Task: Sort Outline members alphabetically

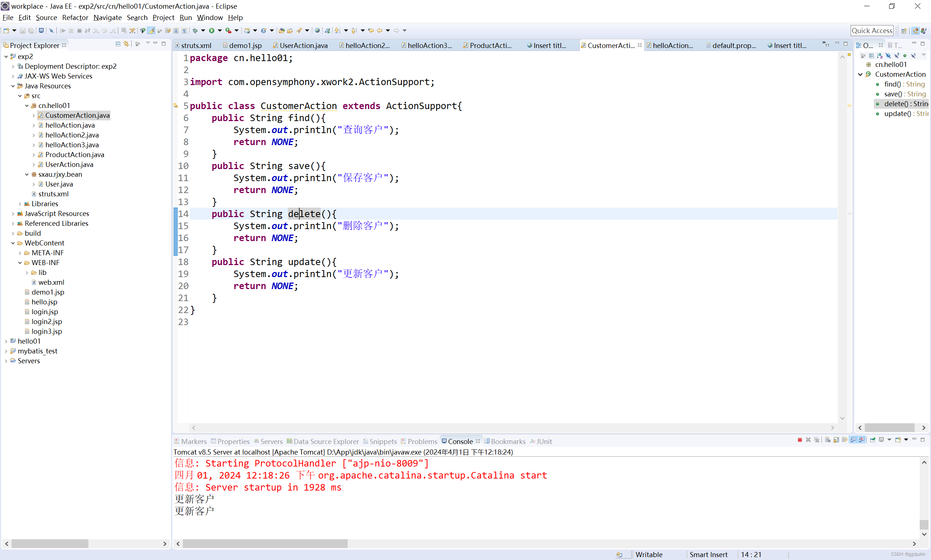Action: pyautogui.click(x=880, y=56)
